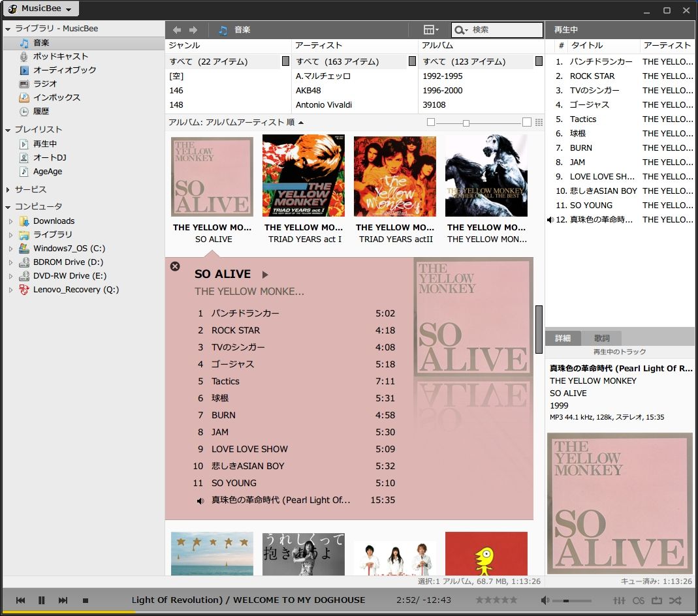Screen dimensions: 698x616
Task: Click the small thumbnail size box
Action: pyautogui.click(x=431, y=122)
